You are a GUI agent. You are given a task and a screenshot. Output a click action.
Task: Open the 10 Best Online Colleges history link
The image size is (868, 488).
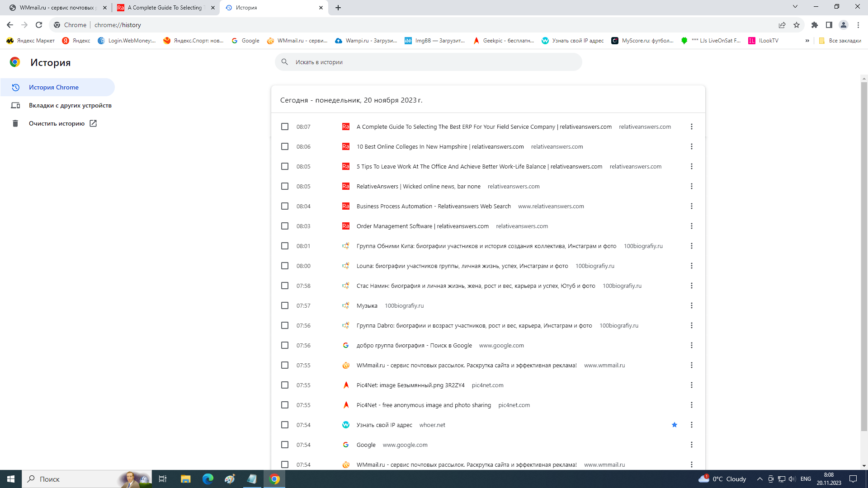[440, 146]
